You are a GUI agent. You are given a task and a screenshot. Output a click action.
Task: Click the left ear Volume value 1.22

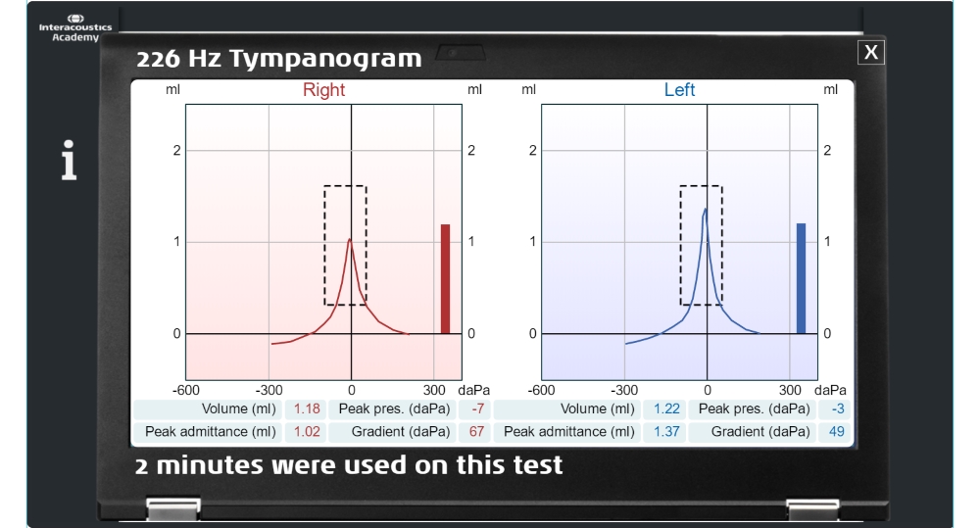pyautogui.click(x=666, y=409)
